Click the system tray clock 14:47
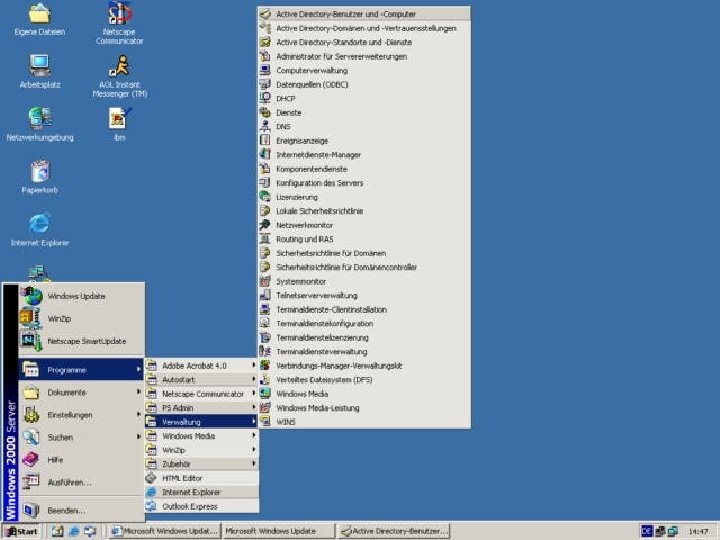720x540 pixels. (698, 532)
